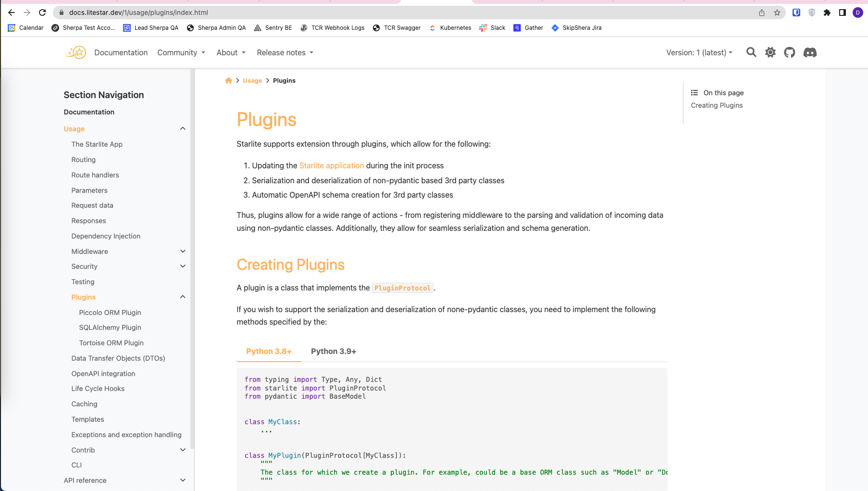Switch to the Python 3.9+ tab
The width and height of the screenshot is (868, 491).
333,351
